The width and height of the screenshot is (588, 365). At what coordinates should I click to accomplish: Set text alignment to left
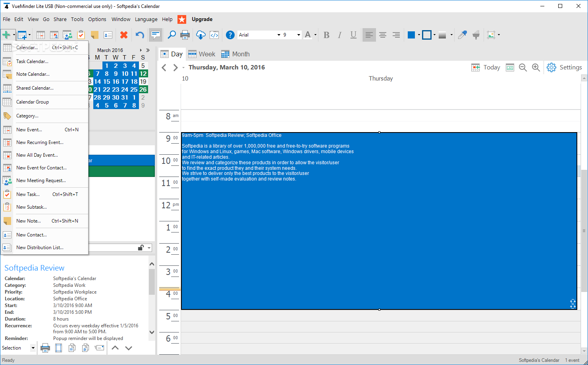pyautogui.click(x=369, y=35)
